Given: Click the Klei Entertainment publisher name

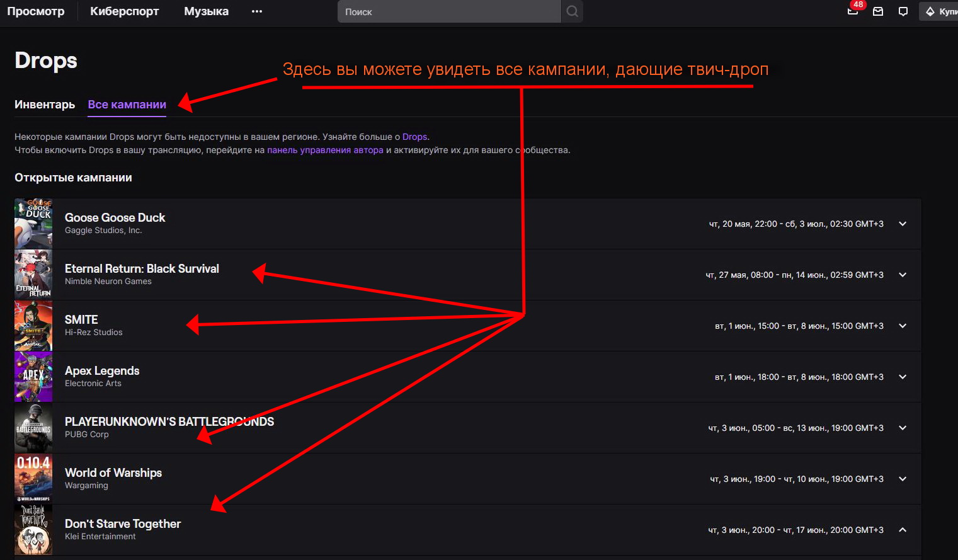Looking at the screenshot, I should coord(100,537).
